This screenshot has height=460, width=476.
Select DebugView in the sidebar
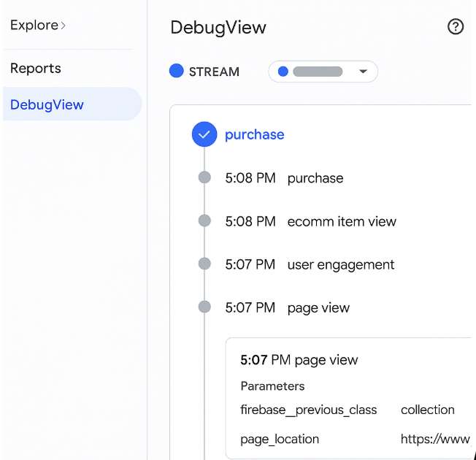click(47, 104)
